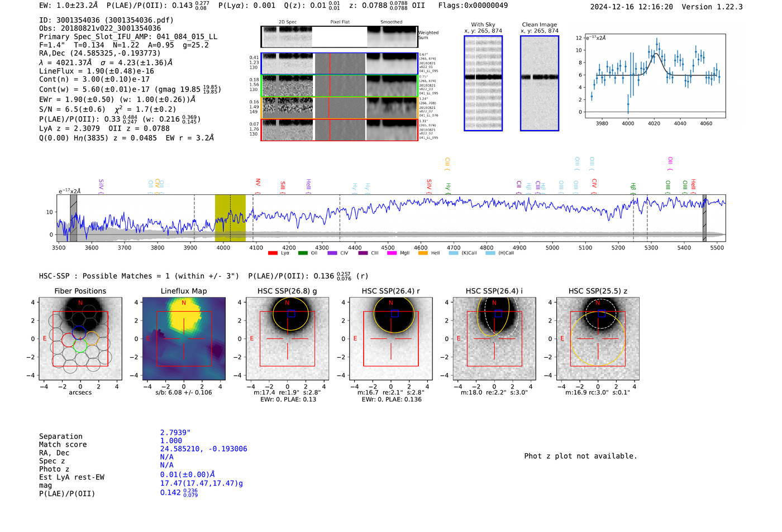Select the orange-bordered fiber cutout row
The image size is (782, 532).
pyautogui.click(x=339, y=108)
